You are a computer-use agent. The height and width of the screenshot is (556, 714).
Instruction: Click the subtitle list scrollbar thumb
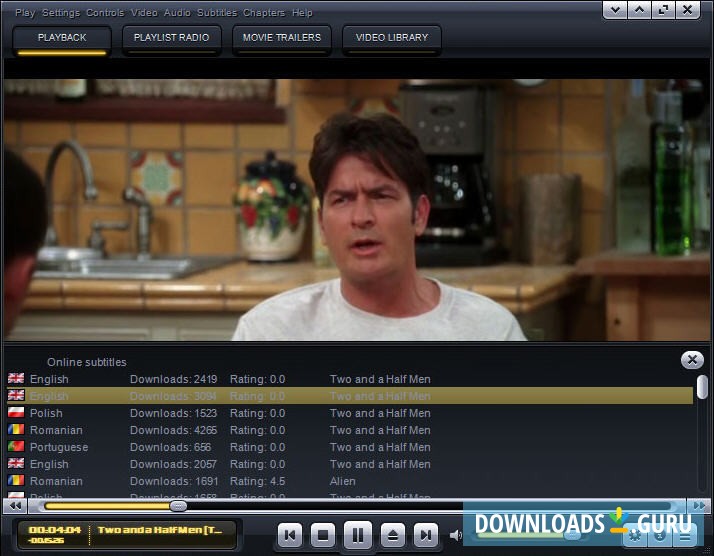(x=703, y=387)
